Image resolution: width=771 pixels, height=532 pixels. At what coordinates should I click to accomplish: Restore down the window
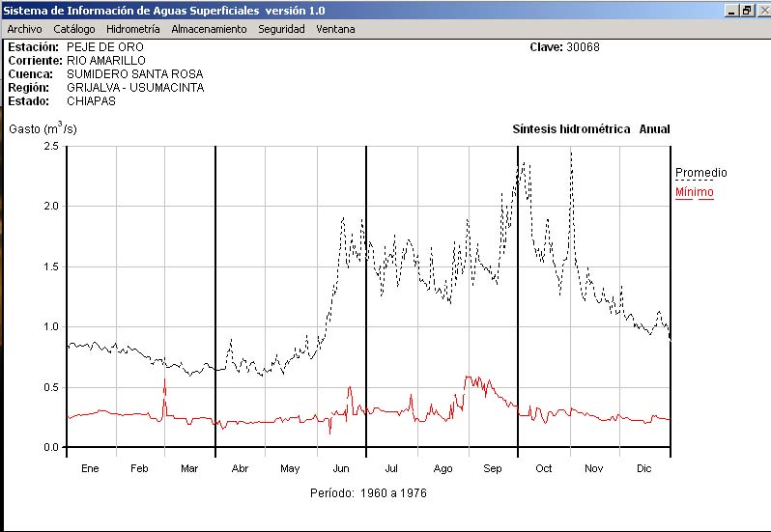click(x=747, y=10)
